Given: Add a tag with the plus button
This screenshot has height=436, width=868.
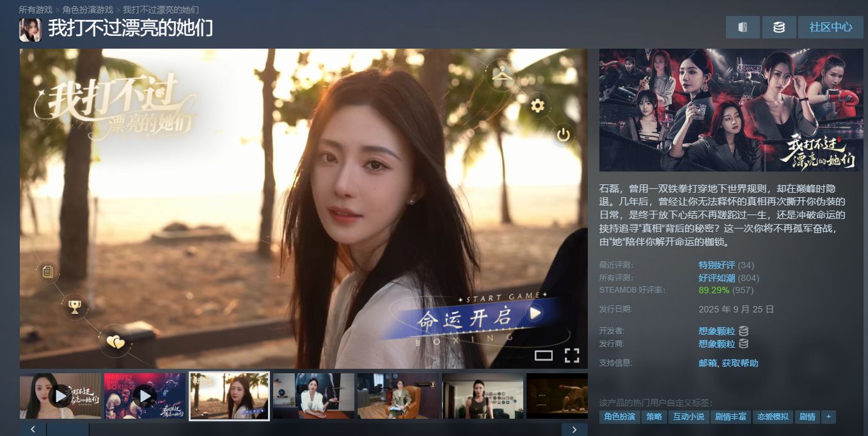Looking at the screenshot, I should (x=828, y=417).
